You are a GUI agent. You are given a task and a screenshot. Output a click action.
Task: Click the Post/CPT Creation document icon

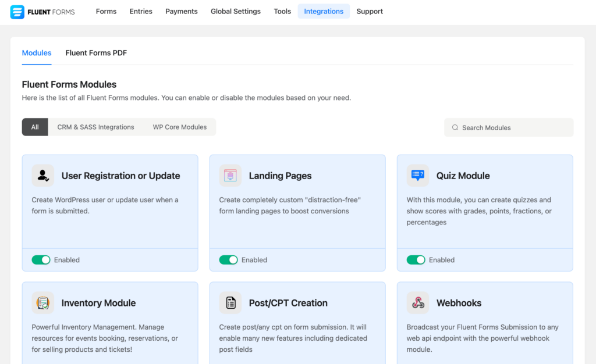point(230,302)
